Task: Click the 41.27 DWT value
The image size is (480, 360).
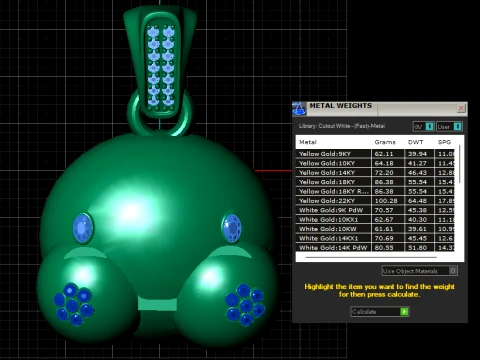Action: (417, 163)
